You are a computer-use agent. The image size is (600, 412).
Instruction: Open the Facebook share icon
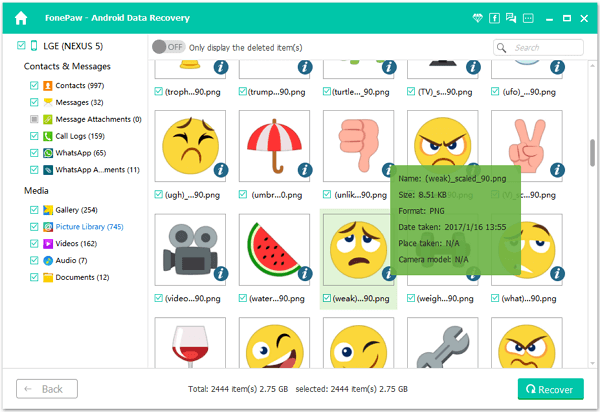click(x=494, y=18)
